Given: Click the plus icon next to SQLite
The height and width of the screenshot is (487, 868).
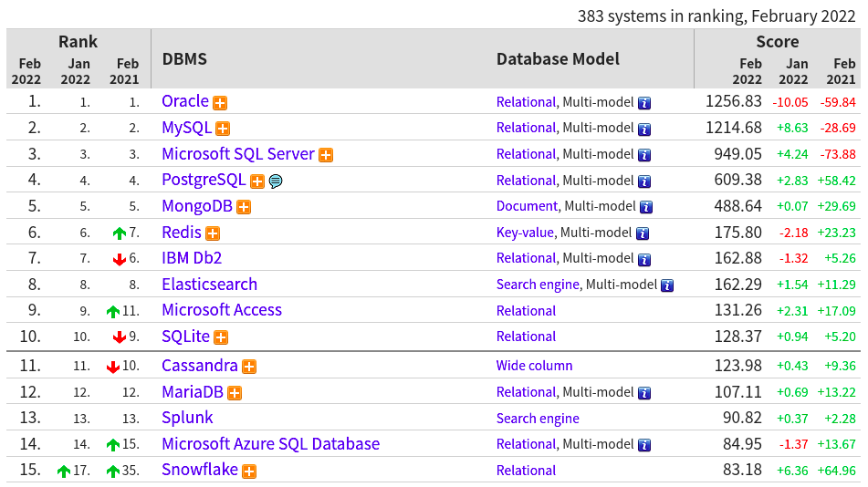Looking at the screenshot, I should [222, 337].
